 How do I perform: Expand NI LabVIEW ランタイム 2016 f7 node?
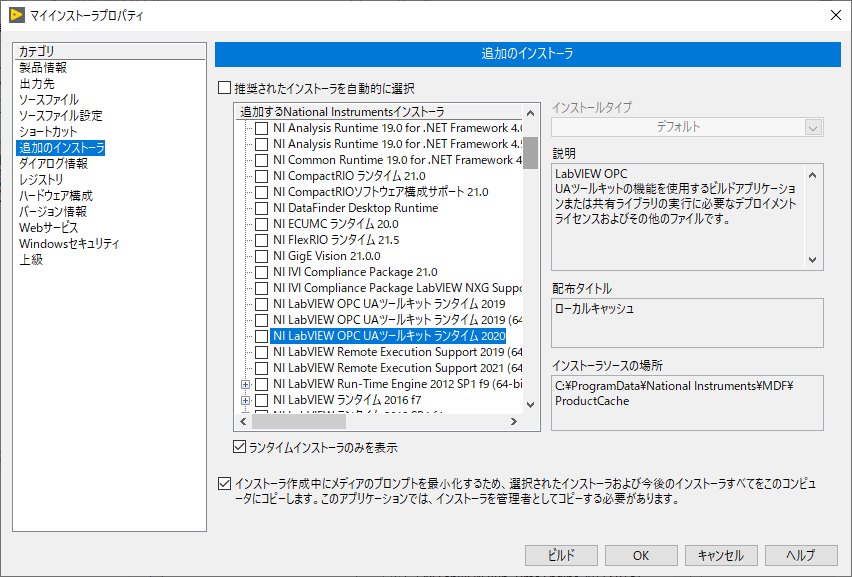(246, 400)
